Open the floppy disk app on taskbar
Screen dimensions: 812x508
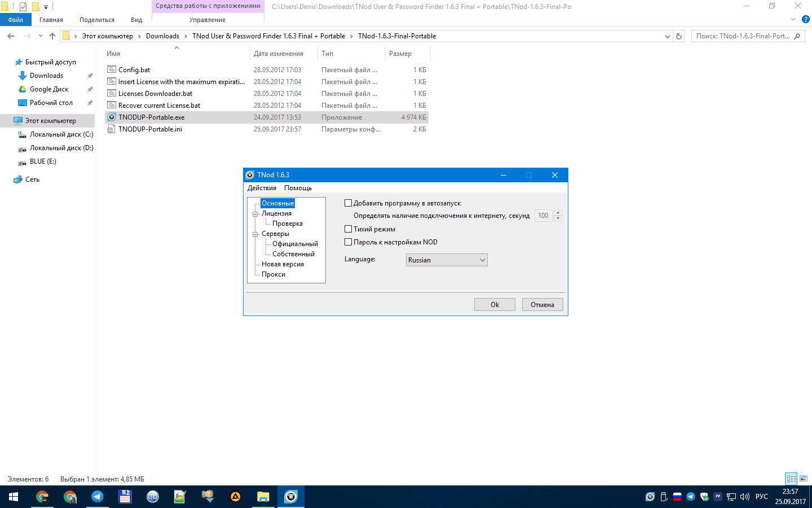tap(125, 497)
